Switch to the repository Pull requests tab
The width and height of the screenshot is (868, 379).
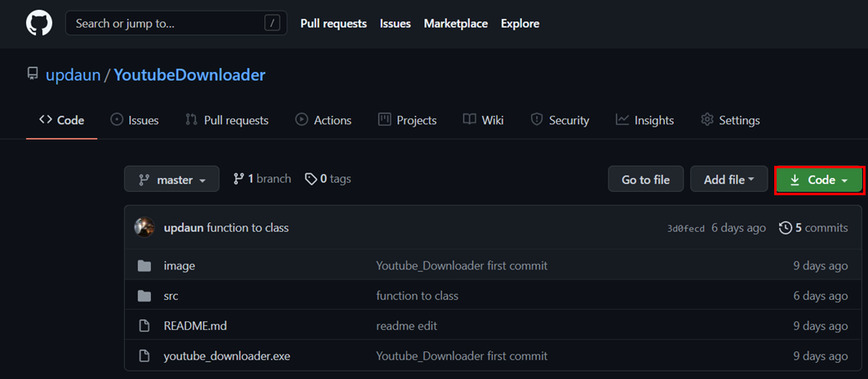[x=227, y=120]
